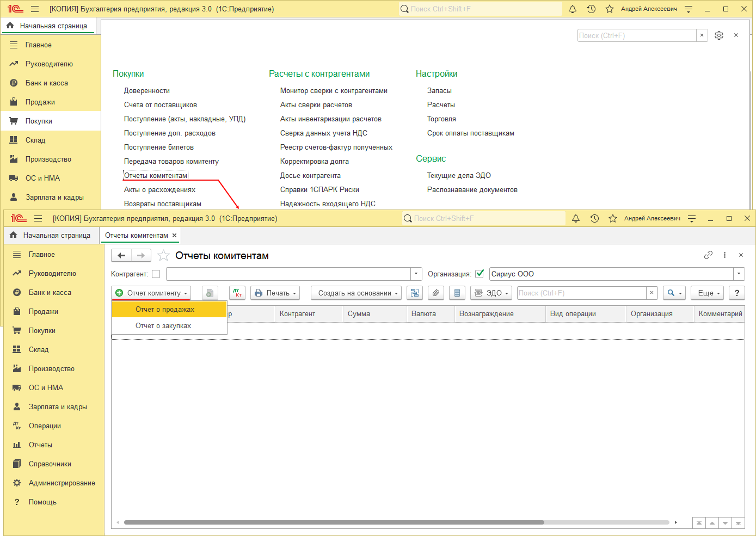Viewport: 756px width, 536px height.
Task: Open Счета от поставщиков link
Action: [161, 105]
